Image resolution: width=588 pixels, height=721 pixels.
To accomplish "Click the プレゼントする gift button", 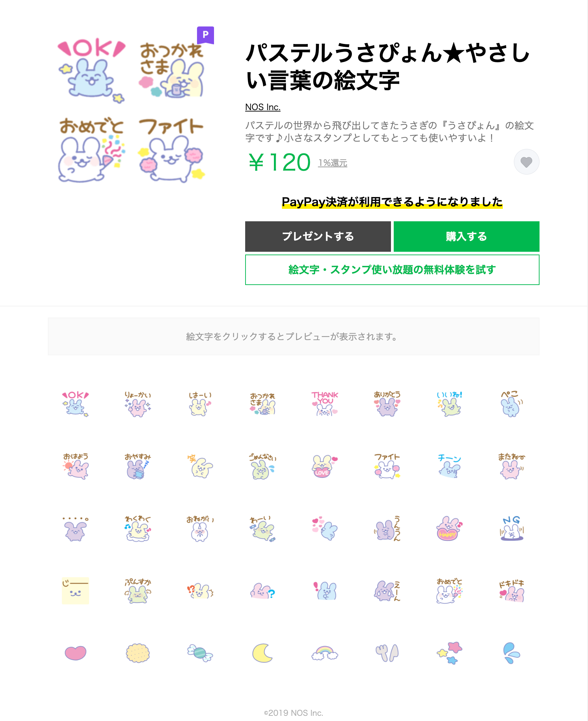I will pos(318,237).
